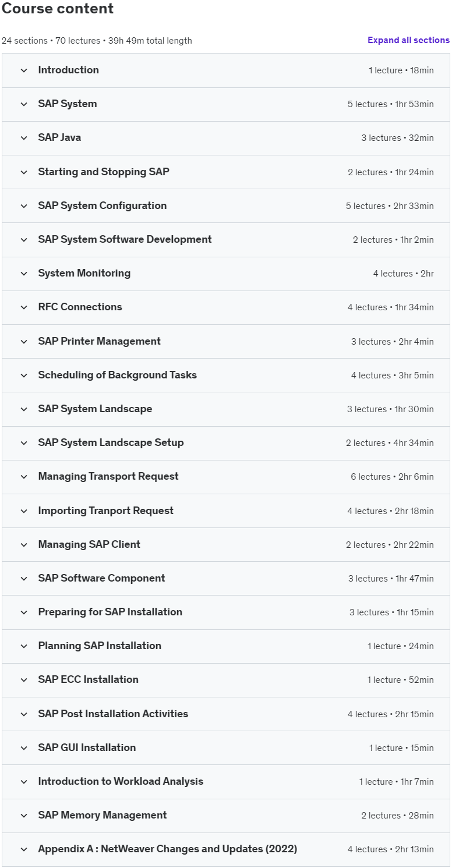Expand Scheduling of Background Tasks chevron

[x=24, y=375]
